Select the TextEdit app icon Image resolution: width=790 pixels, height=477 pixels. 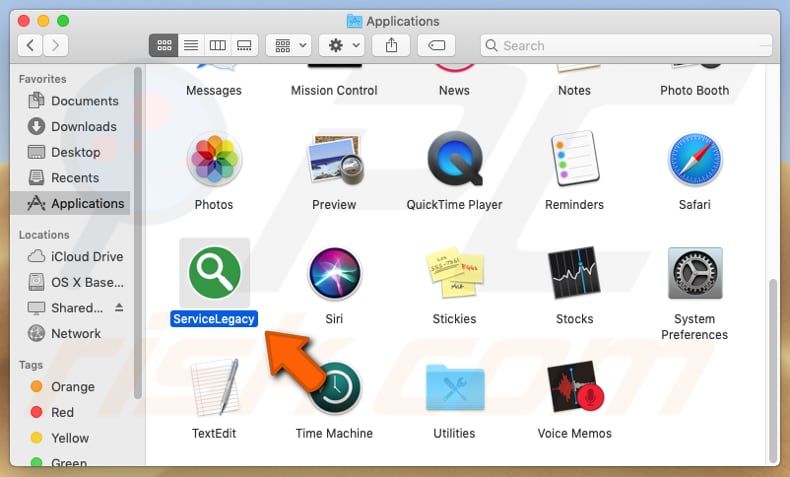(x=215, y=387)
